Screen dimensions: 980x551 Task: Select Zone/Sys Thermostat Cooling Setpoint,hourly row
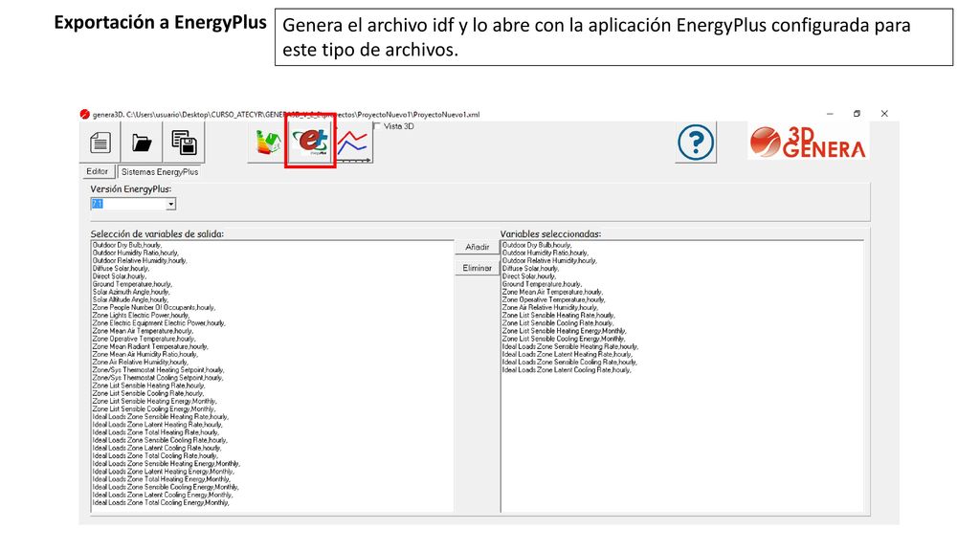point(158,378)
